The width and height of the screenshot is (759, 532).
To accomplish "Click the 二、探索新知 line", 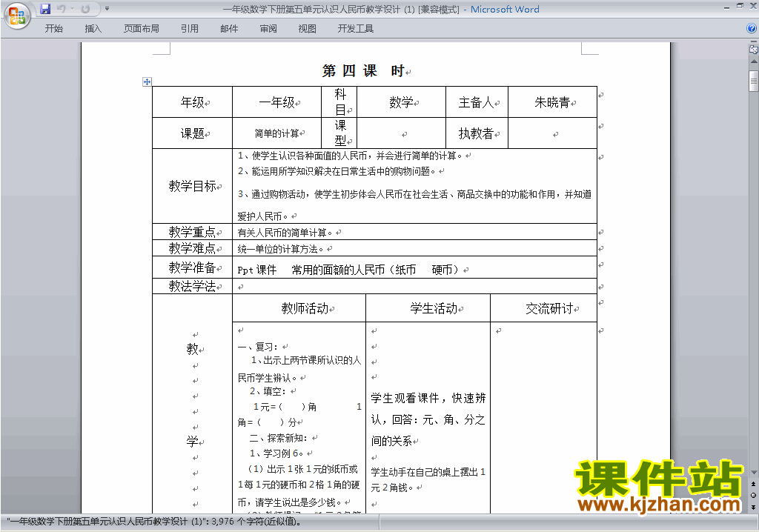I will 279,438.
